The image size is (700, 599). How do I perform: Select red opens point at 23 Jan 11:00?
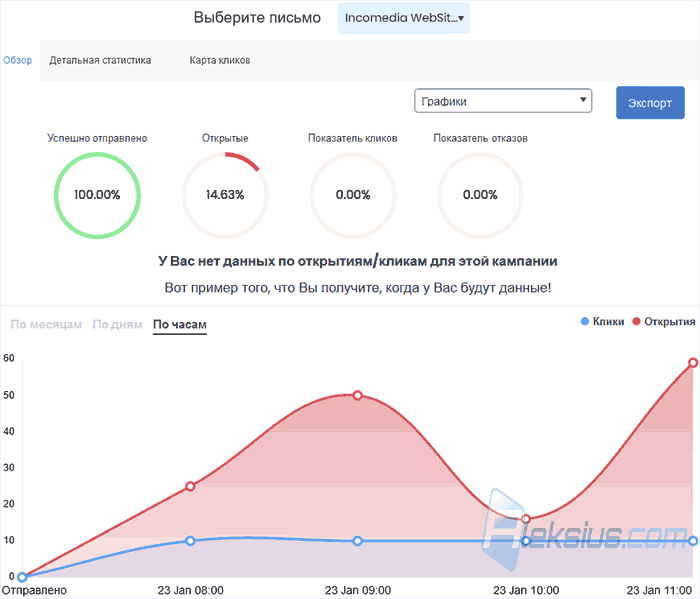pos(693,362)
